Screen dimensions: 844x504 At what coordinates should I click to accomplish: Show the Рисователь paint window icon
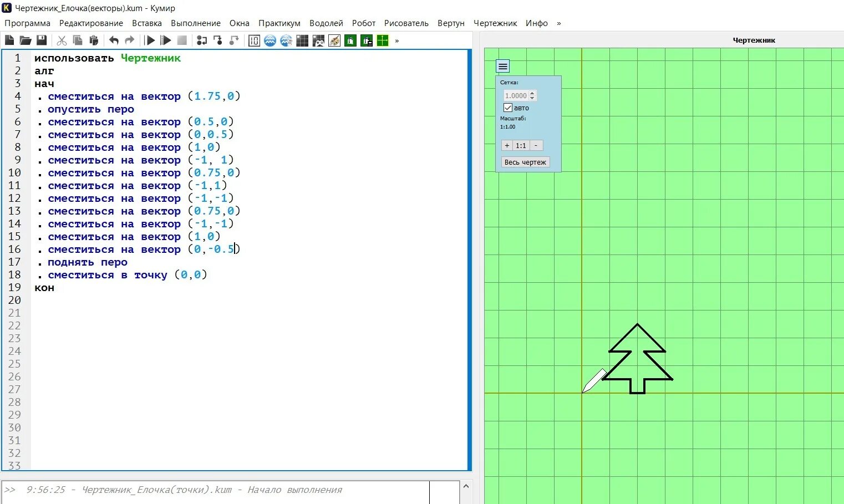coord(334,40)
